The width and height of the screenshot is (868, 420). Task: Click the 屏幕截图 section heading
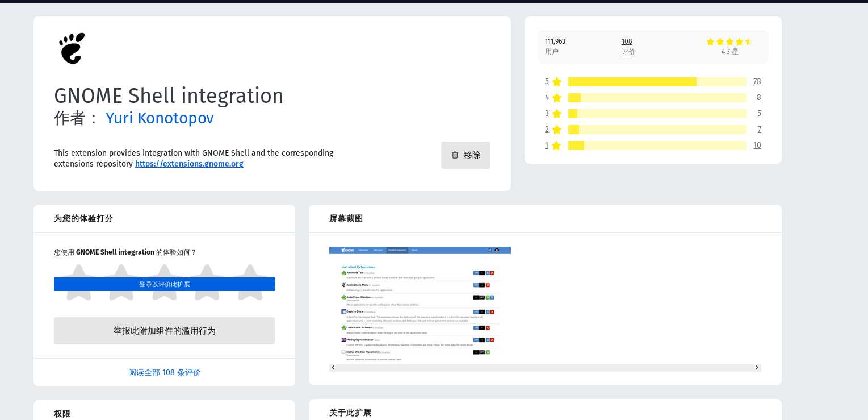(346, 218)
